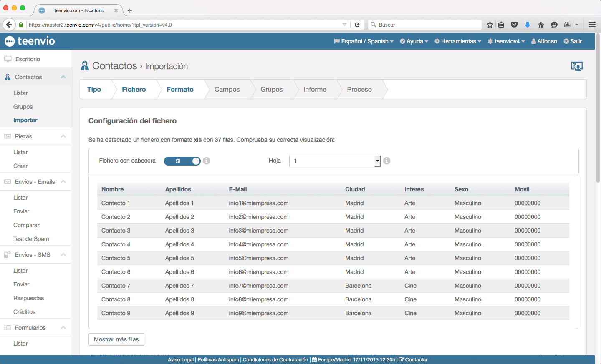
Task: Click the Mostrar más filas button
Action: point(116,339)
